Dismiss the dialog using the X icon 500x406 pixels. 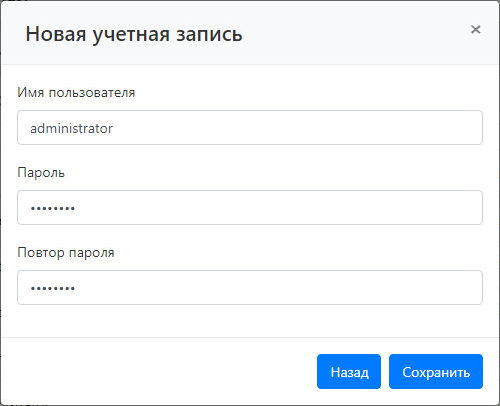(x=475, y=29)
